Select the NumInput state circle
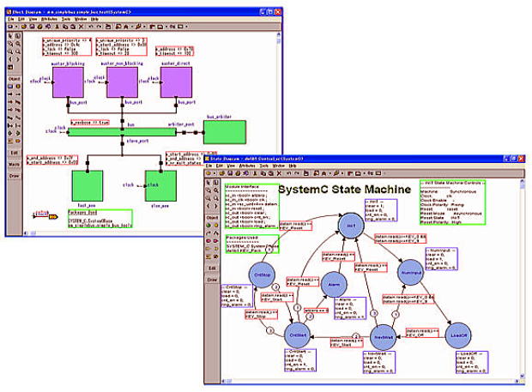This screenshot has height=392, width=532. [x=411, y=273]
